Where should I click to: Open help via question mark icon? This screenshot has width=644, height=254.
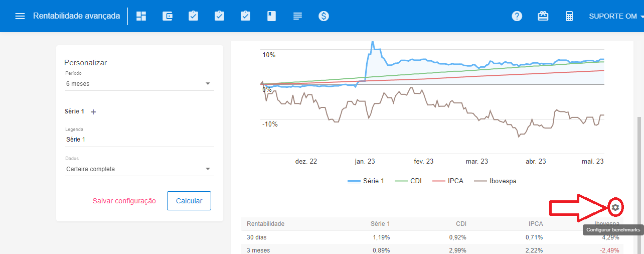pos(517,16)
